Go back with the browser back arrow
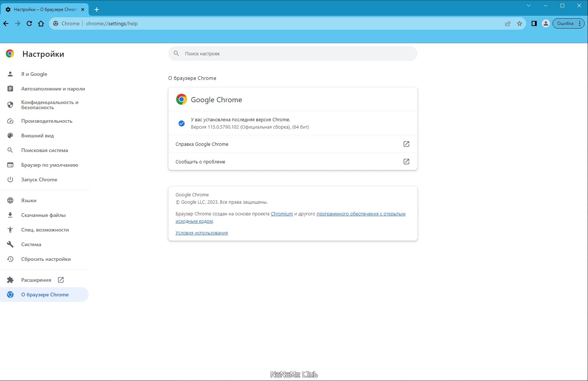The height and width of the screenshot is (381, 588). [x=6, y=23]
